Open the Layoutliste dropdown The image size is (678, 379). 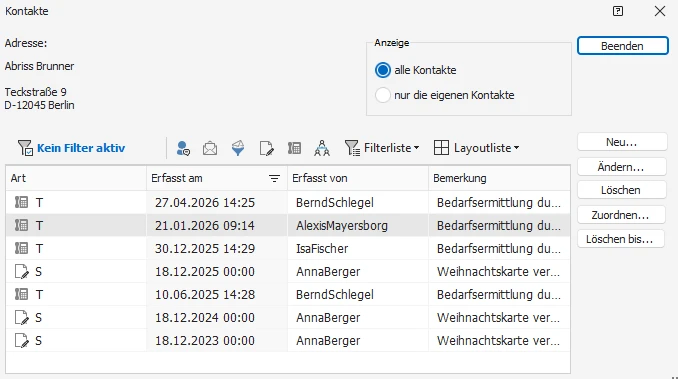pos(476,148)
